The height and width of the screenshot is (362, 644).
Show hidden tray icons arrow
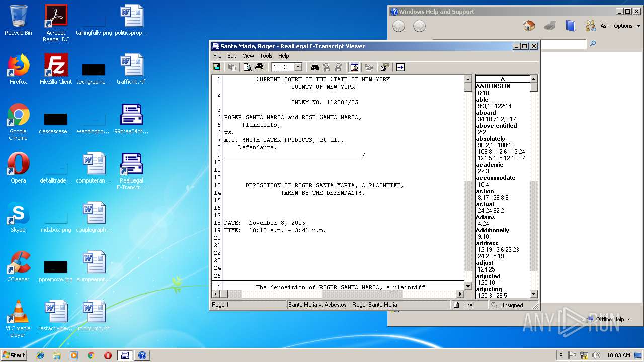pyautogui.click(x=561, y=355)
